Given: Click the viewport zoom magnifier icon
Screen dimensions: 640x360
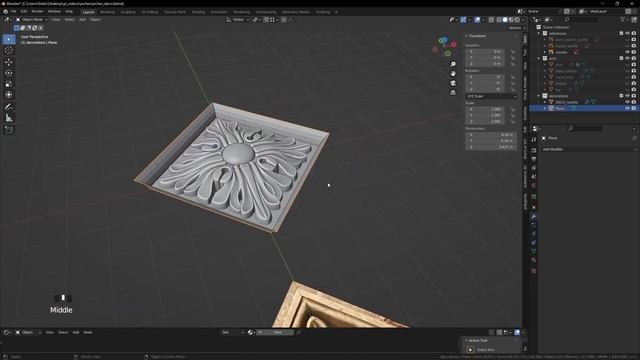Looking at the screenshot, I should pos(453,64).
